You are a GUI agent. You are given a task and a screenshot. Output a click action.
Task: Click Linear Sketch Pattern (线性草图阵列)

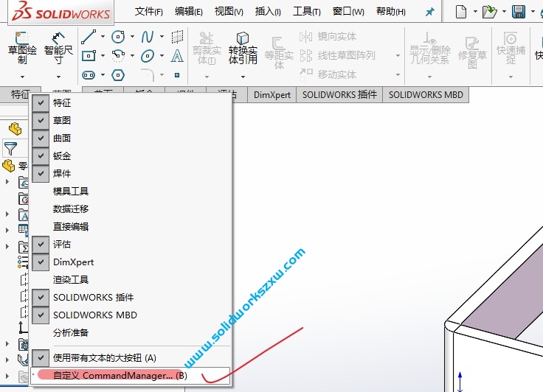point(337,55)
